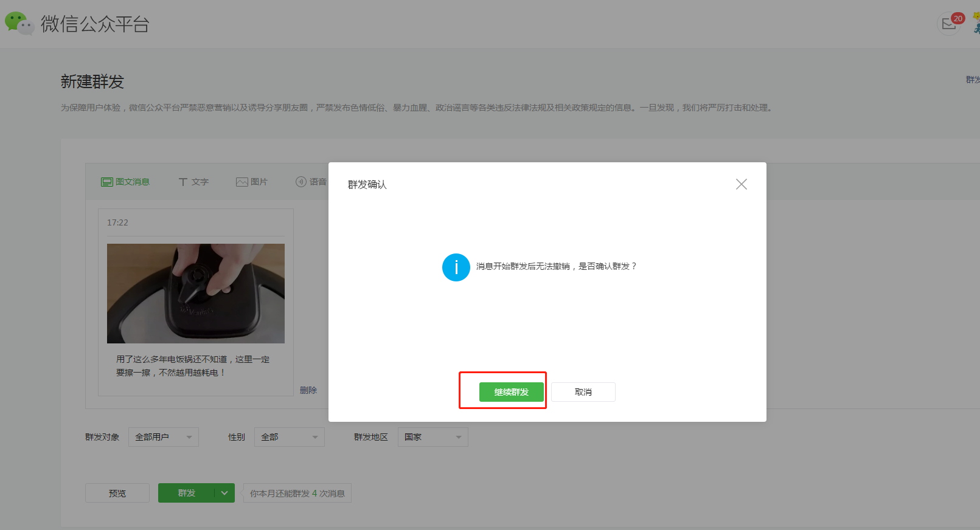
Task: Open the 群发地区 国家 dropdown
Action: (433, 437)
